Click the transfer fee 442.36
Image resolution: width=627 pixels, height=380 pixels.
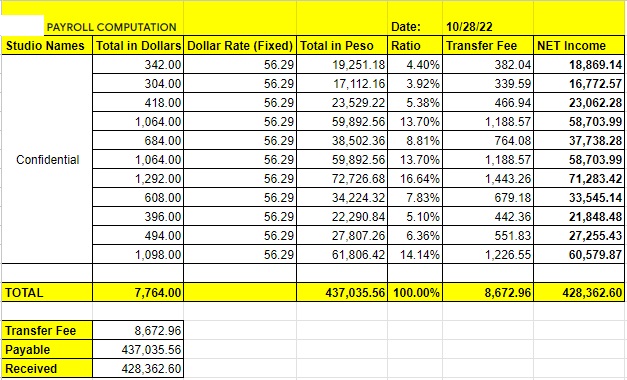[488, 216]
